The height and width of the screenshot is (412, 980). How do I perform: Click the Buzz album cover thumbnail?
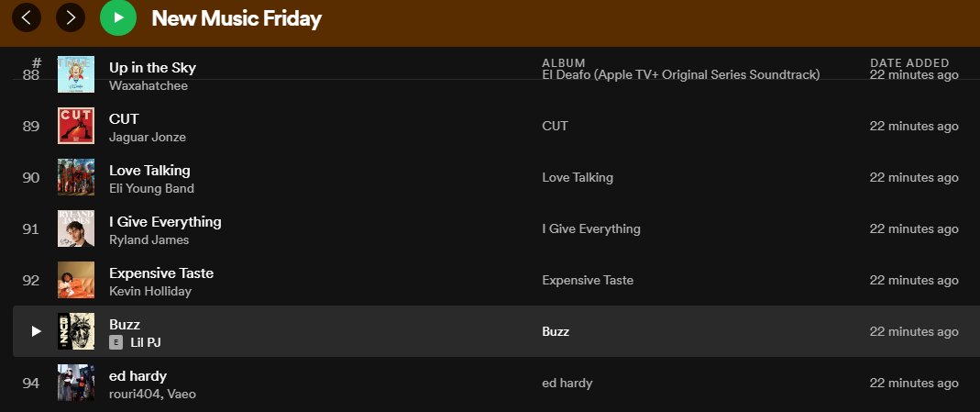tap(76, 331)
